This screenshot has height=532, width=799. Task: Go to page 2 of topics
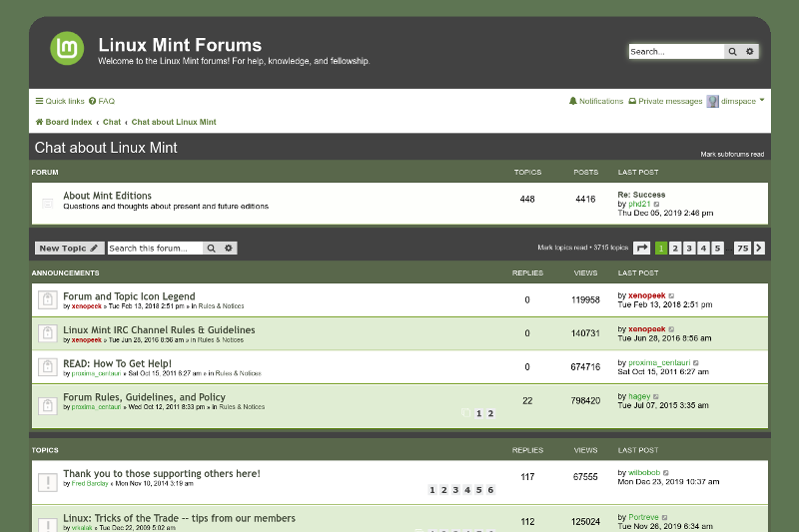click(x=675, y=248)
